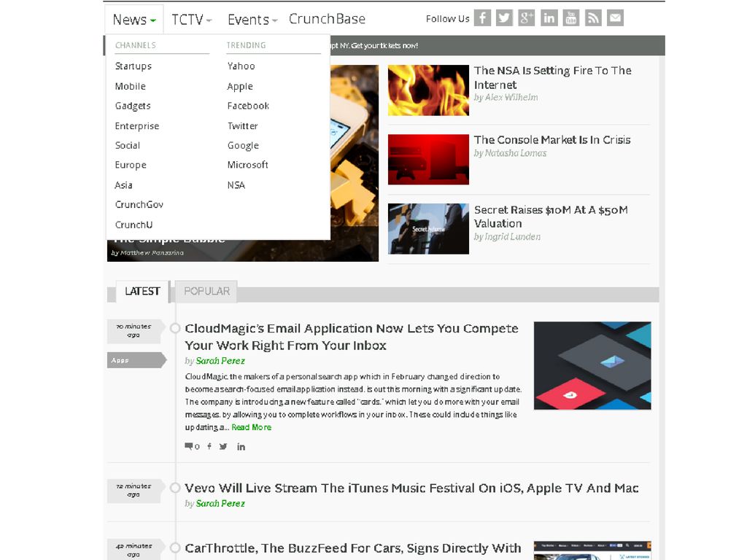Select Europe channel

click(131, 165)
